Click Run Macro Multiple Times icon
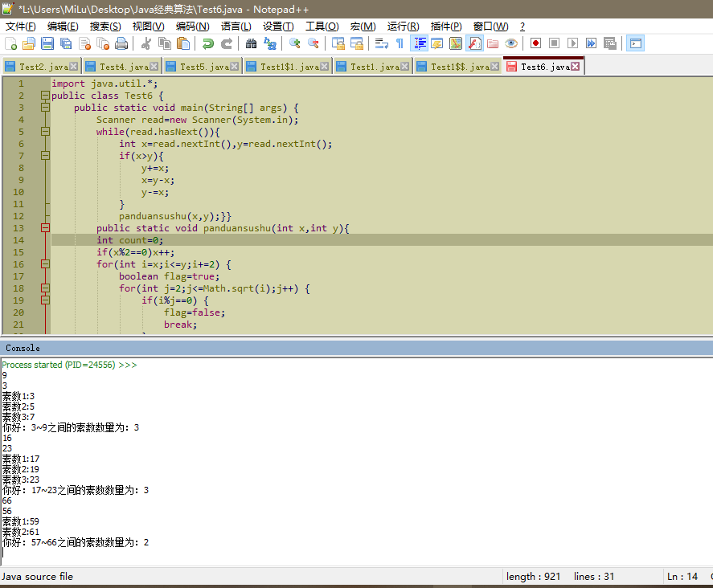 [x=591, y=43]
